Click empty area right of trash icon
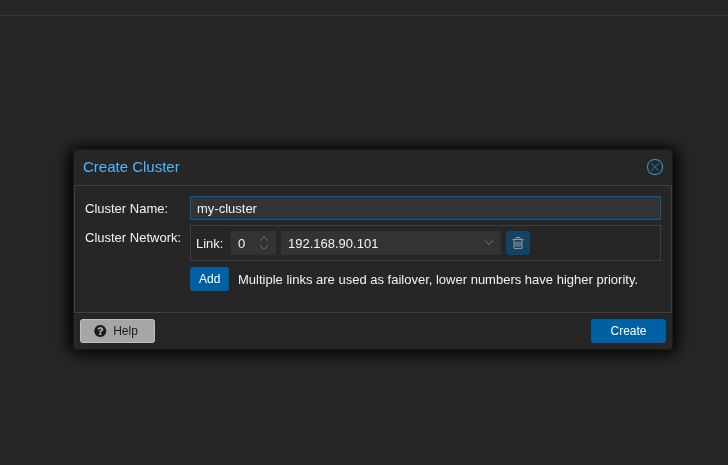The width and height of the screenshot is (728, 465). (x=594, y=243)
